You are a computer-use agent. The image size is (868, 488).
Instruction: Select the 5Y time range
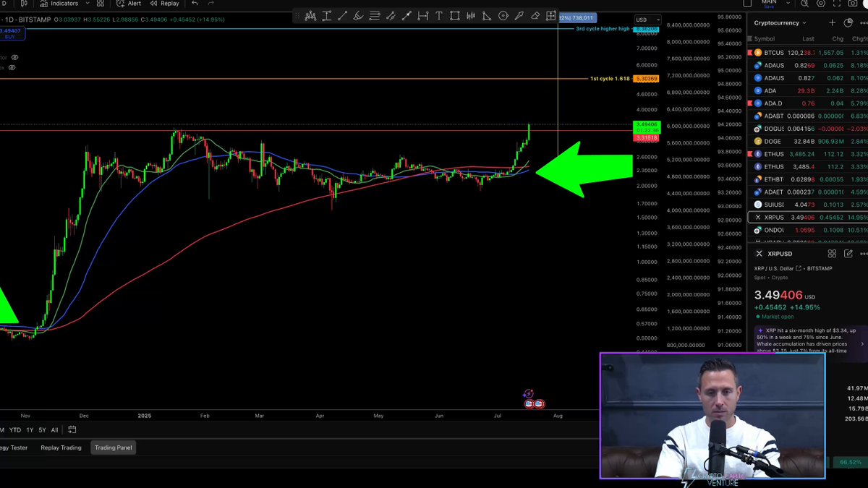(x=42, y=430)
